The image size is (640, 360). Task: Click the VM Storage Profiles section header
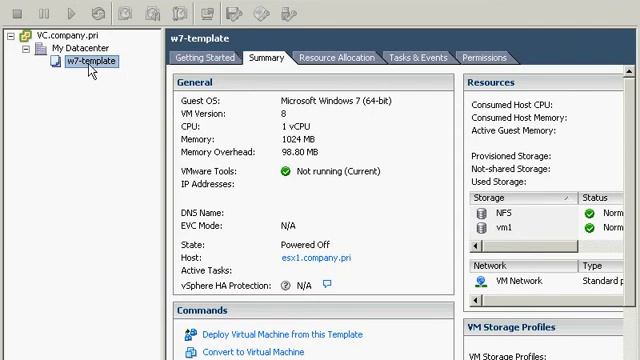pyautogui.click(x=544, y=327)
